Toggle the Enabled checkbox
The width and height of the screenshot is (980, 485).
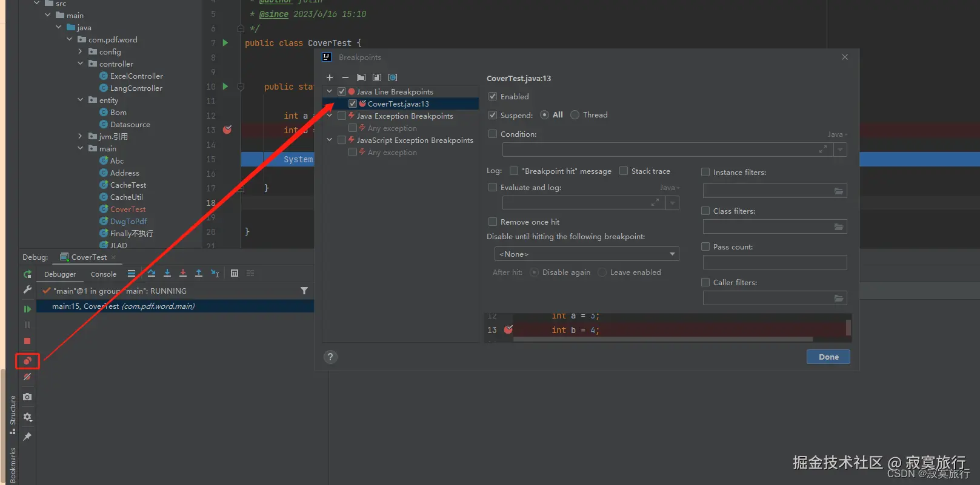[x=493, y=96]
